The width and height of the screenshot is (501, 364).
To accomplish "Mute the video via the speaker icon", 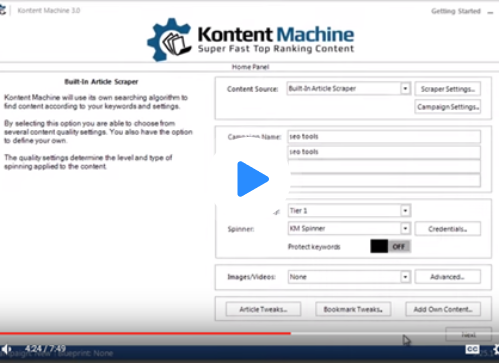I will point(6,349).
